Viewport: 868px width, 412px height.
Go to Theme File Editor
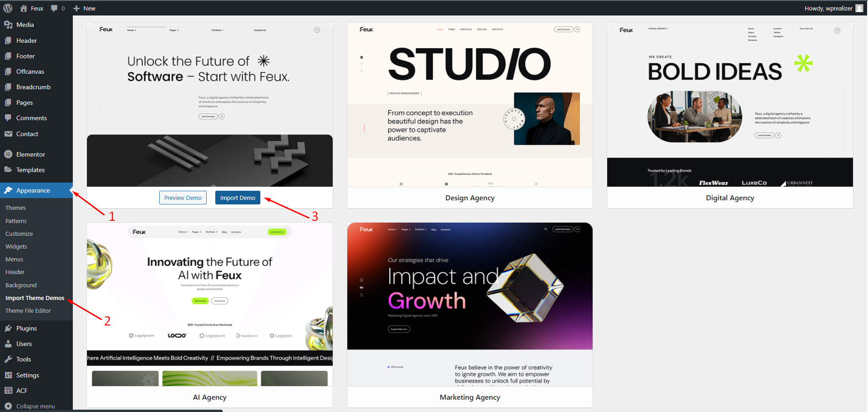tap(28, 310)
